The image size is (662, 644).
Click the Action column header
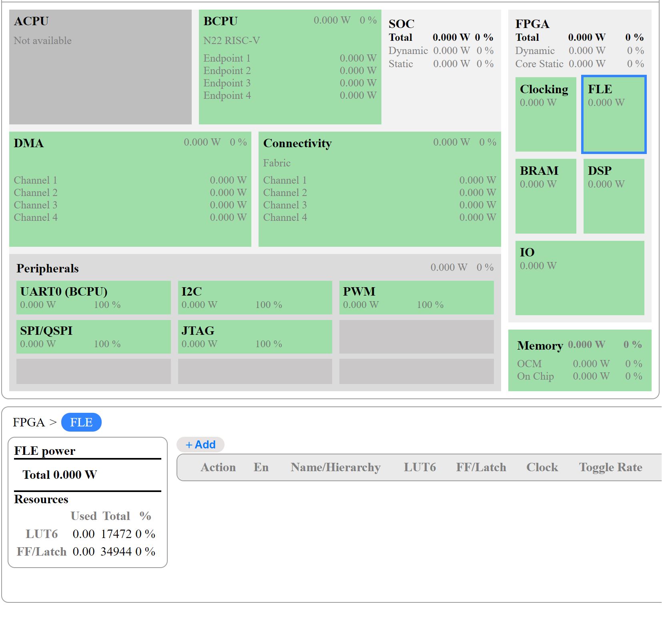218,467
